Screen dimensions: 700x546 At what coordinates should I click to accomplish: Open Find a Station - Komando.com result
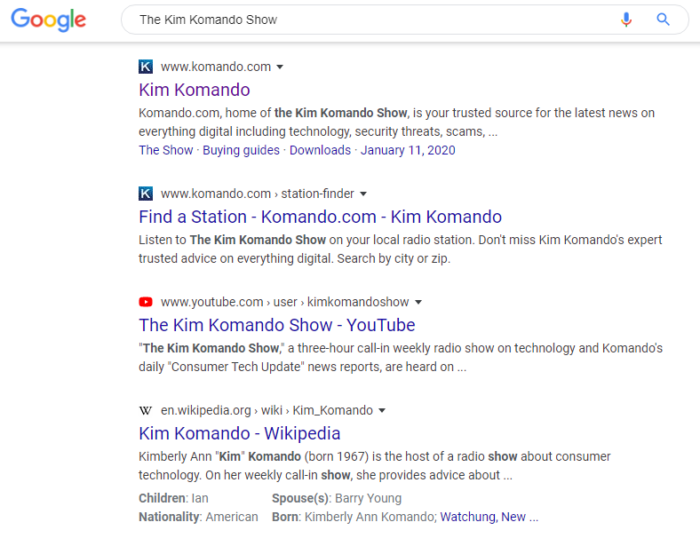coord(320,217)
